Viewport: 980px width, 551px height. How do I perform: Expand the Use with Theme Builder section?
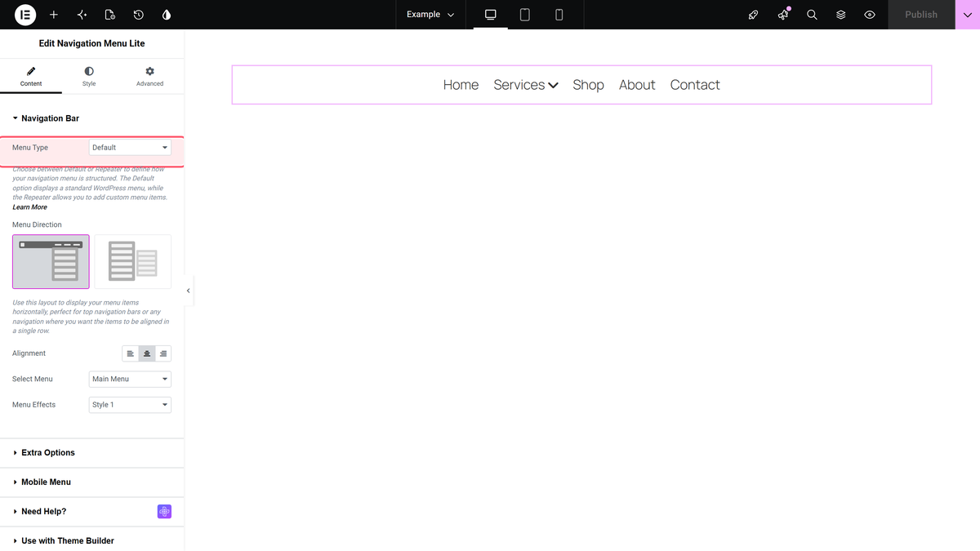click(x=91, y=540)
